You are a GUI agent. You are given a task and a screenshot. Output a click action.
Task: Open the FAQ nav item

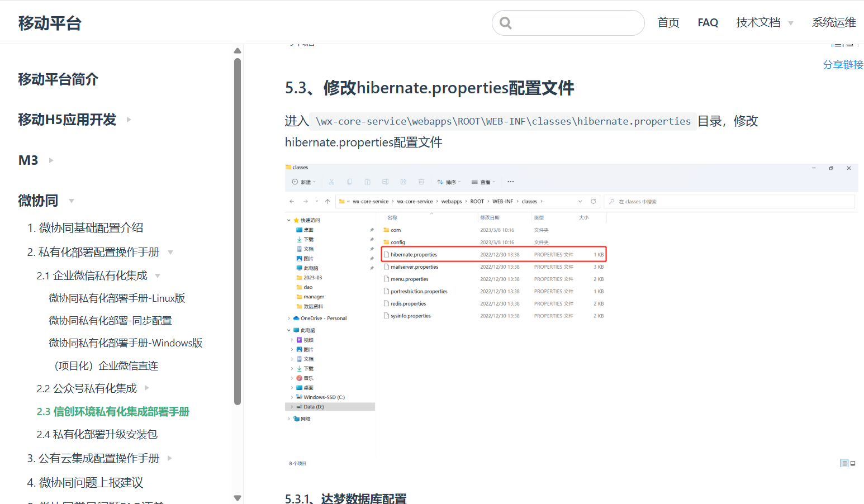(x=708, y=22)
